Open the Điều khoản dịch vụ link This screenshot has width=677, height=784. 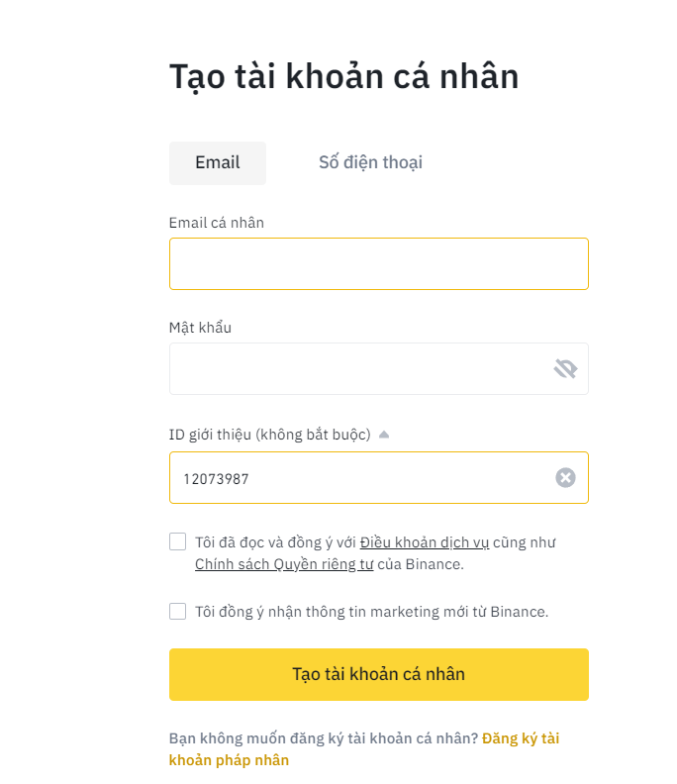(x=425, y=542)
